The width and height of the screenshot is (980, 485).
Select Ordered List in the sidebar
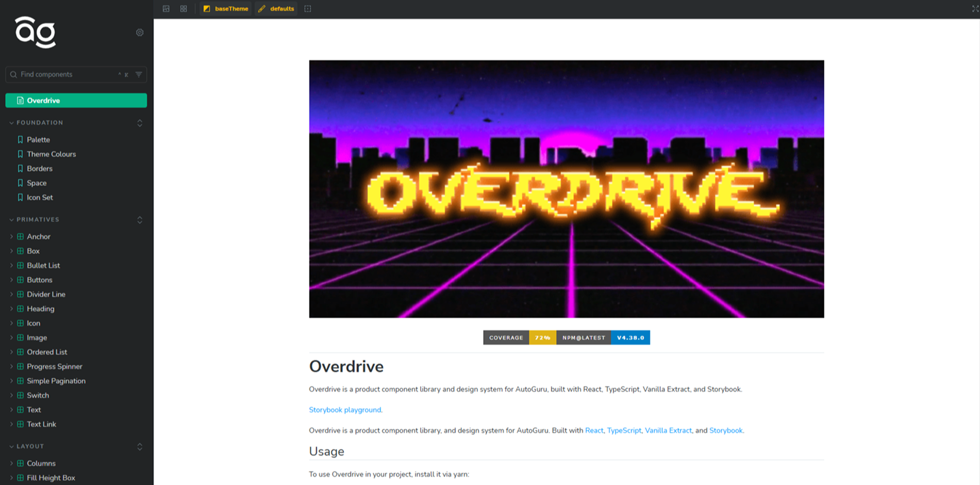[x=47, y=352]
